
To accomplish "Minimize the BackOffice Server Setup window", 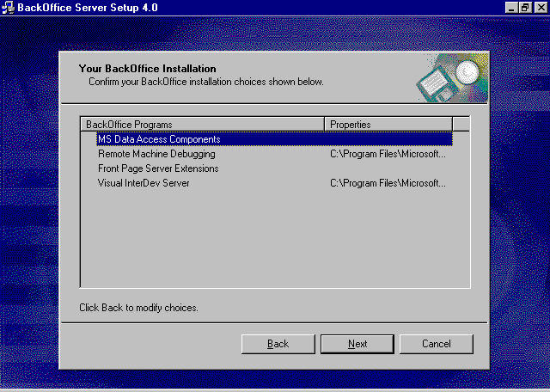I will click(510, 7).
